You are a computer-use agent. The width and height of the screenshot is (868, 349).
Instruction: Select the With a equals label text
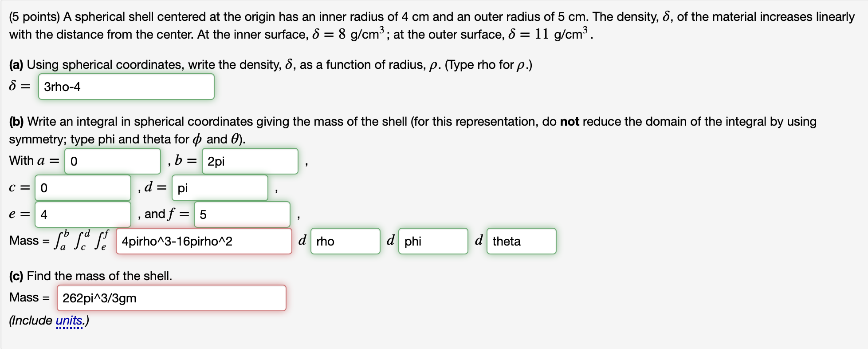pyautogui.click(x=33, y=160)
